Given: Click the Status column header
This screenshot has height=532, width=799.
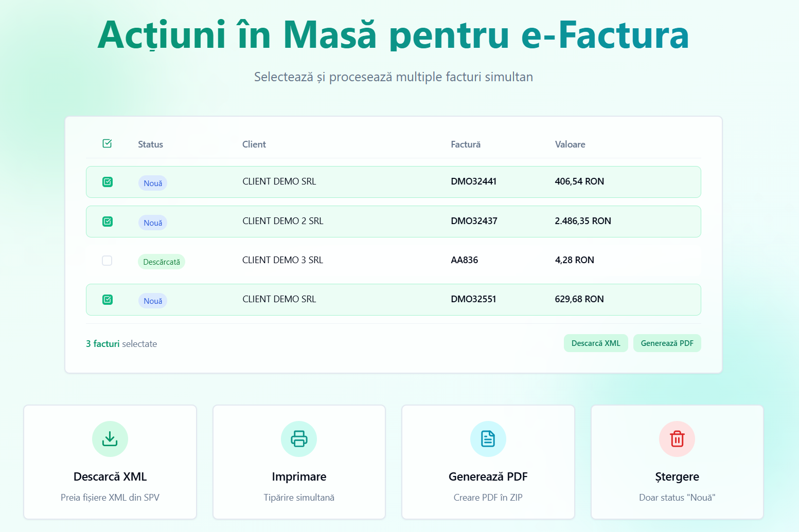Looking at the screenshot, I should pos(150,144).
